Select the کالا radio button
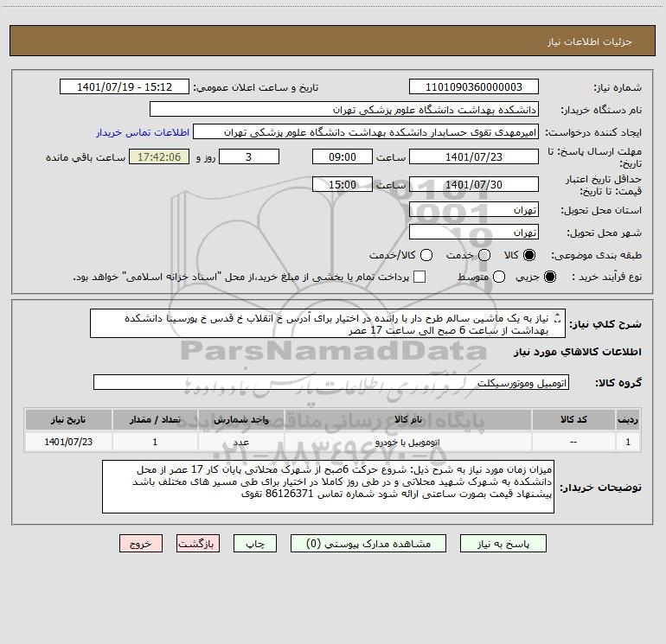 pos(529,255)
